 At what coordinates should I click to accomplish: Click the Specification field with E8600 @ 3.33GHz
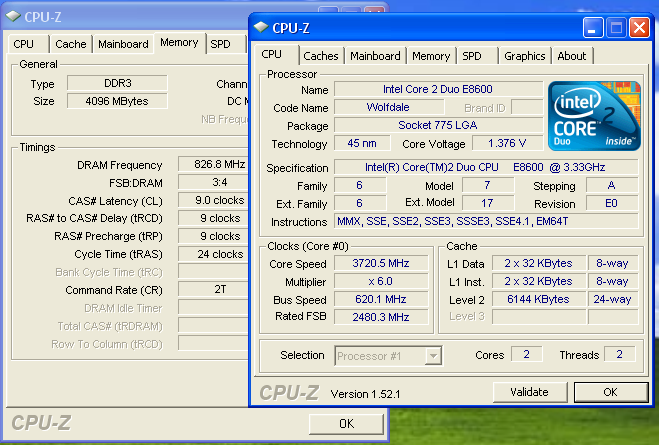[486, 167]
